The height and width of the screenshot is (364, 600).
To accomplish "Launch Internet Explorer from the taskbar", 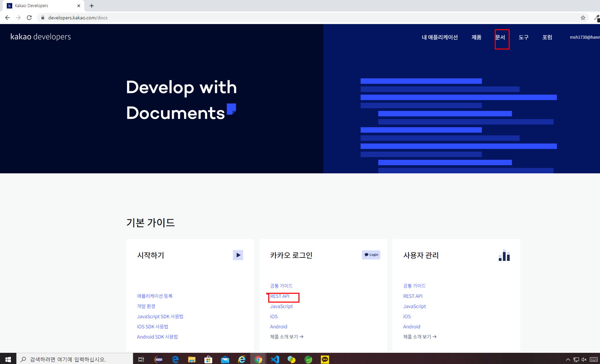I will tap(242, 359).
